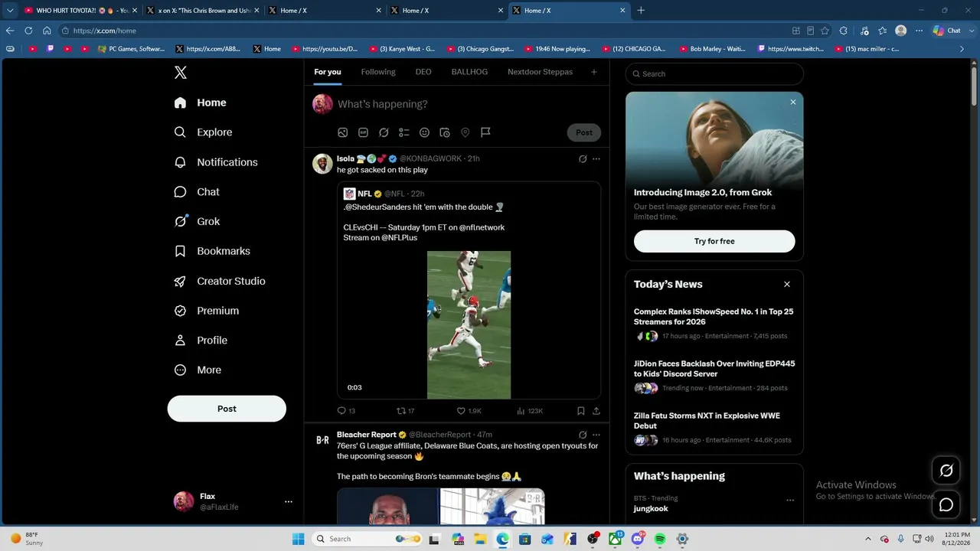Like Isola's post
The height and width of the screenshot is (551, 980).
(x=469, y=411)
